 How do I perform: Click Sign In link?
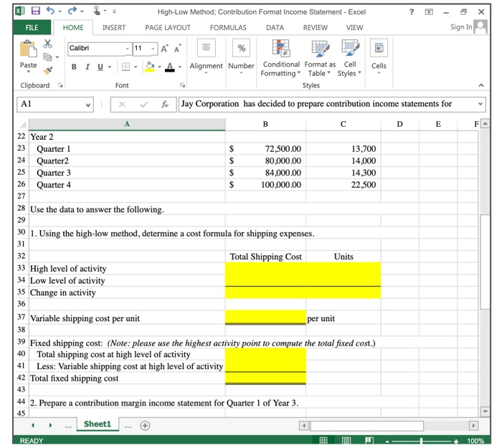(461, 27)
